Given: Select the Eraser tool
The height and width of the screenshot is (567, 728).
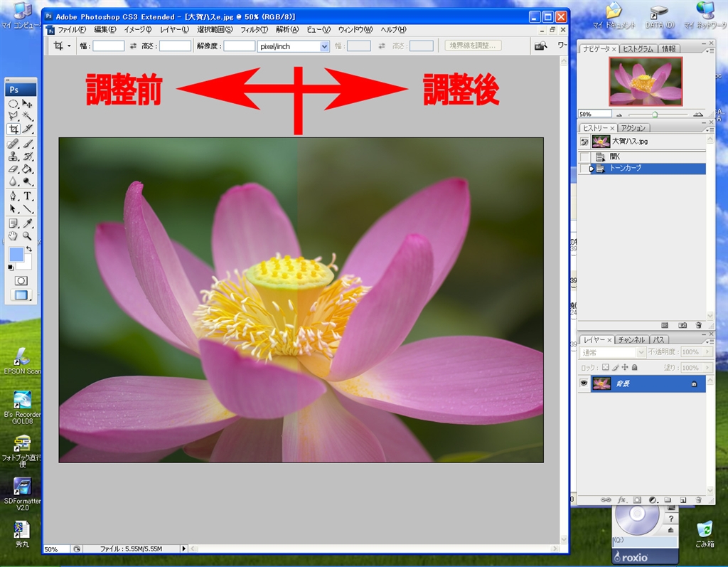Looking at the screenshot, I should tap(14, 169).
